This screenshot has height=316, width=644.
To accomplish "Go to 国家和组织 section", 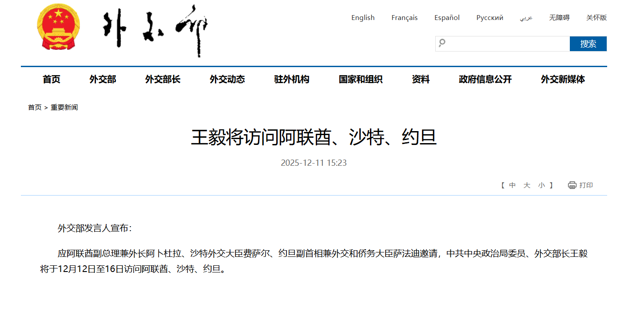I will point(360,80).
